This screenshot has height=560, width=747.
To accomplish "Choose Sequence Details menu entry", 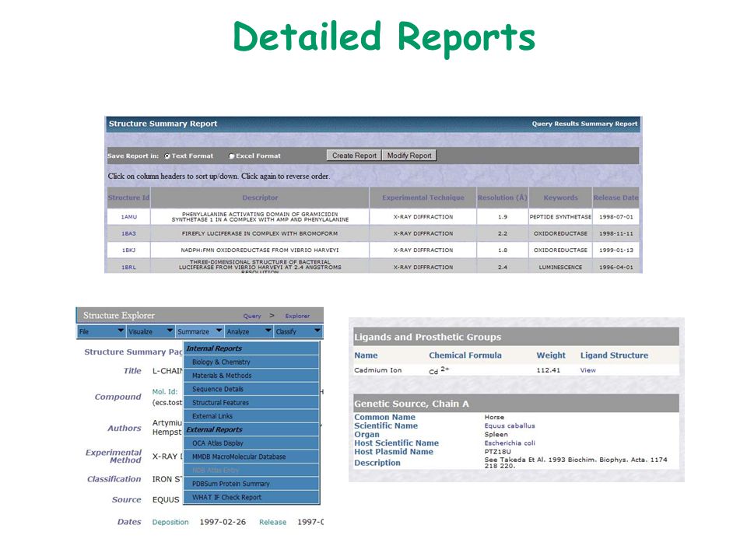I will (x=251, y=389).
